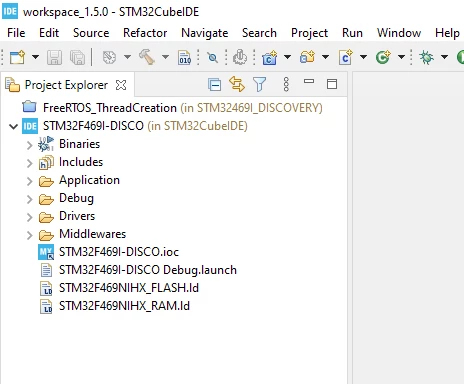
Task: Open new C source file dropdown arrow
Action: click(x=363, y=57)
